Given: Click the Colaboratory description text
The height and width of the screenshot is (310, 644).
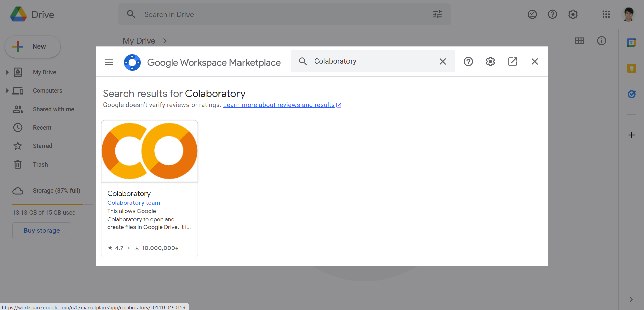Looking at the screenshot, I should [149, 219].
